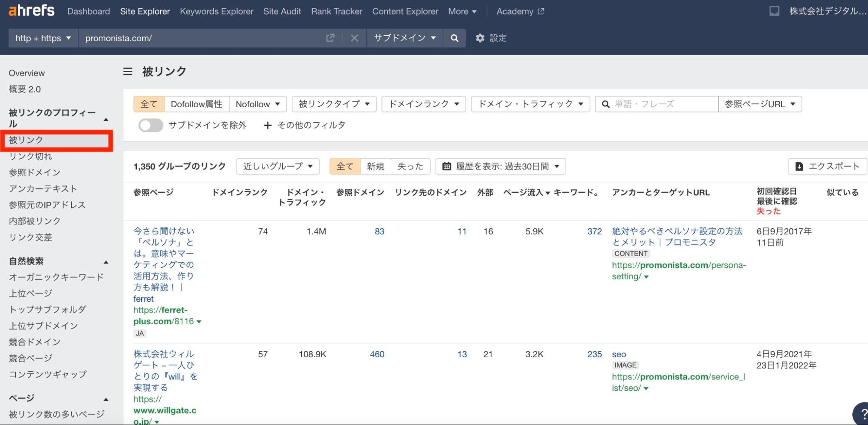This screenshot has height=425, width=868.
Task: Open アンカーテキスト in sidebar
Action: (x=43, y=188)
